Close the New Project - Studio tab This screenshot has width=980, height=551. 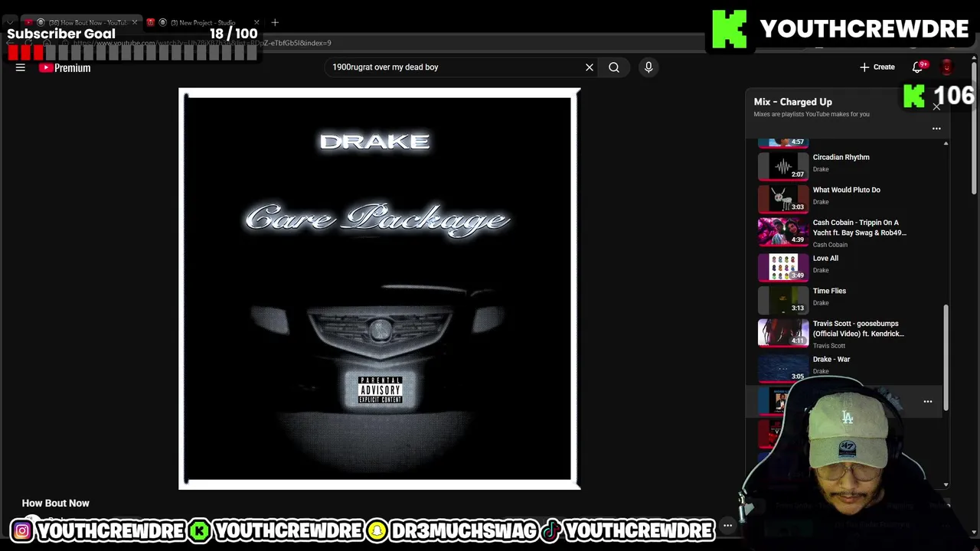pyautogui.click(x=256, y=22)
